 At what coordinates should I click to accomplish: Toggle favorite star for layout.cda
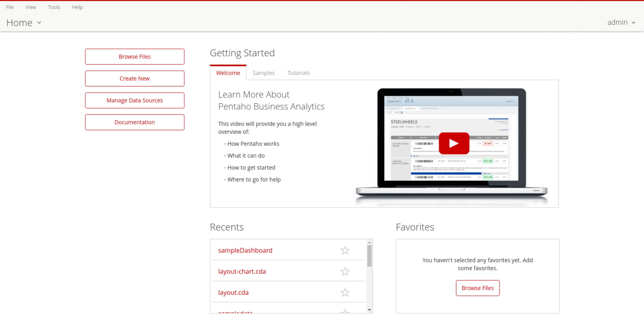345,292
